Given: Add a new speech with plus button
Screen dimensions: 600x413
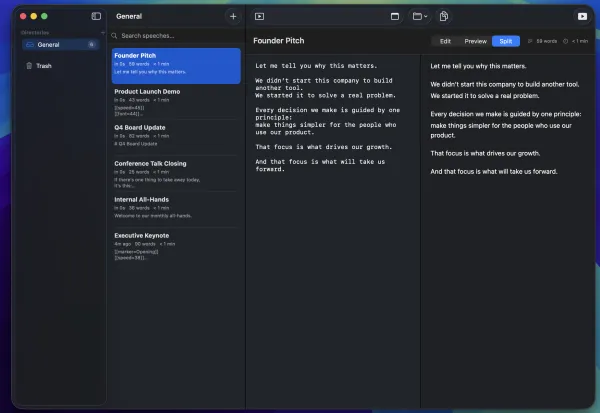Looking at the screenshot, I should tap(233, 16).
